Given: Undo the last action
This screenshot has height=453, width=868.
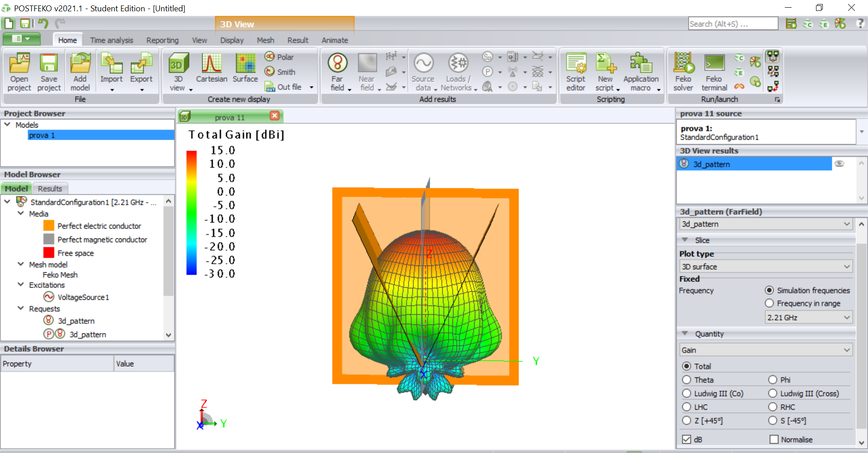Looking at the screenshot, I should (x=43, y=24).
